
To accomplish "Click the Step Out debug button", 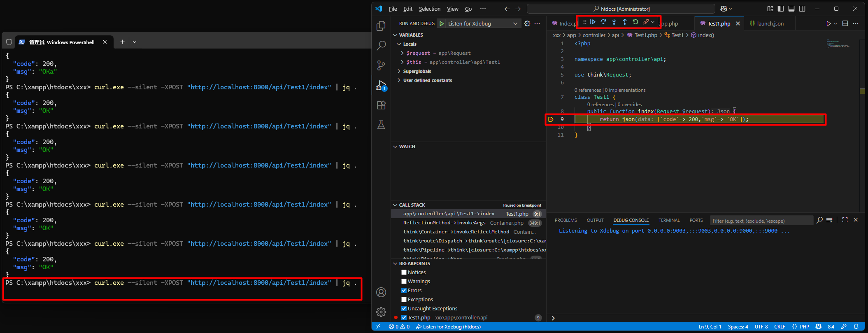I will pyautogui.click(x=625, y=22).
